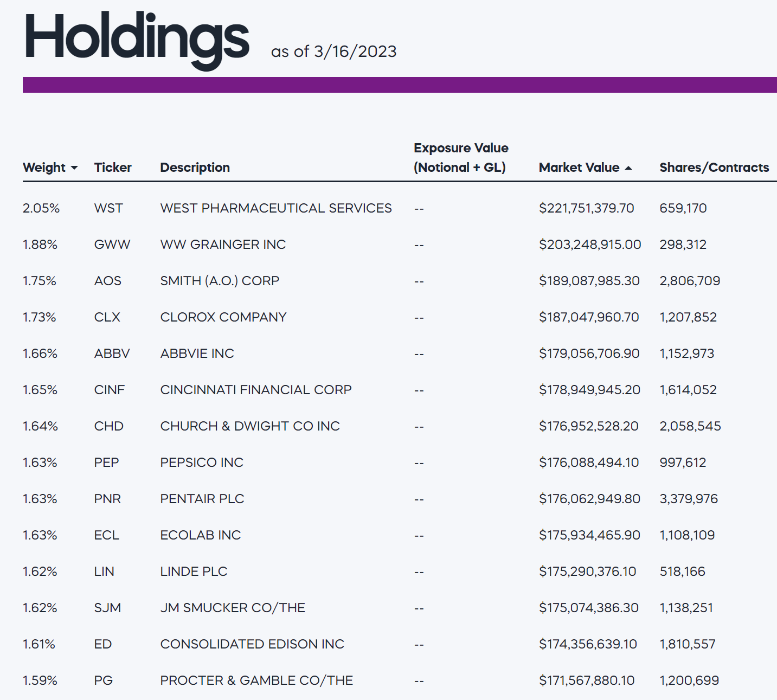Click PEPSICO INC description
The width and height of the screenshot is (777, 700).
[x=202, y=463]
